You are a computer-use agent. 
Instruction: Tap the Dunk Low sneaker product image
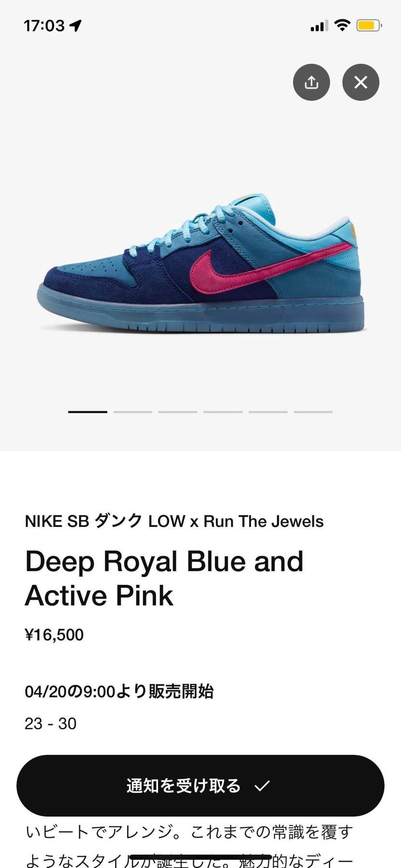200,263
